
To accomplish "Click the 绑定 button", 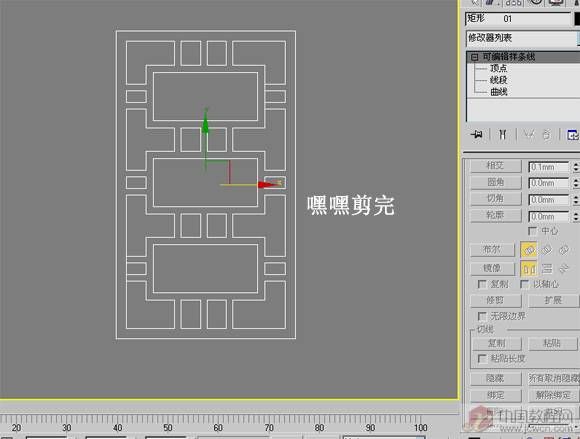I will pos(496,395).
